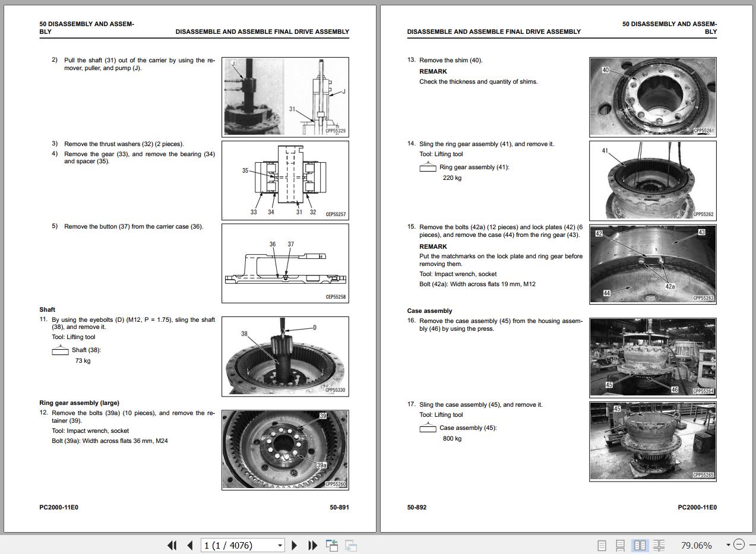Screen dimensions: 756x554
Task: Click the shaft sling photo CPP55330
Action: click(285, 356)
